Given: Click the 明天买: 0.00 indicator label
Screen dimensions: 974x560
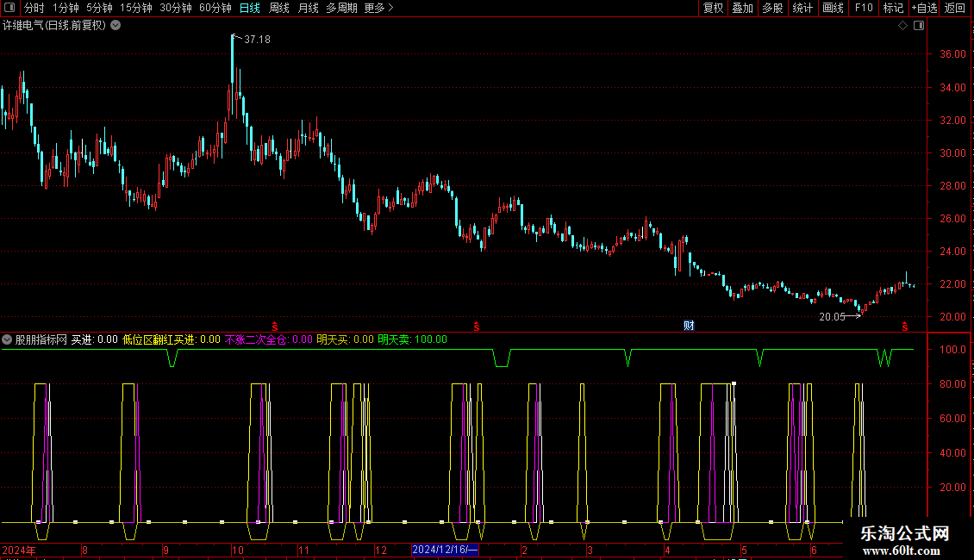Looking at the screenshot, I should pyautogui.click(x=345, y=339).
